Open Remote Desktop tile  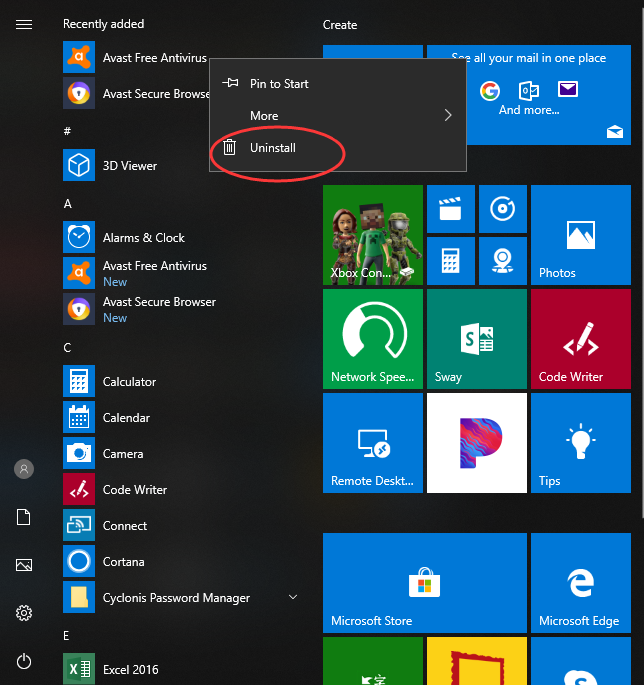click(x=373, y=443)
